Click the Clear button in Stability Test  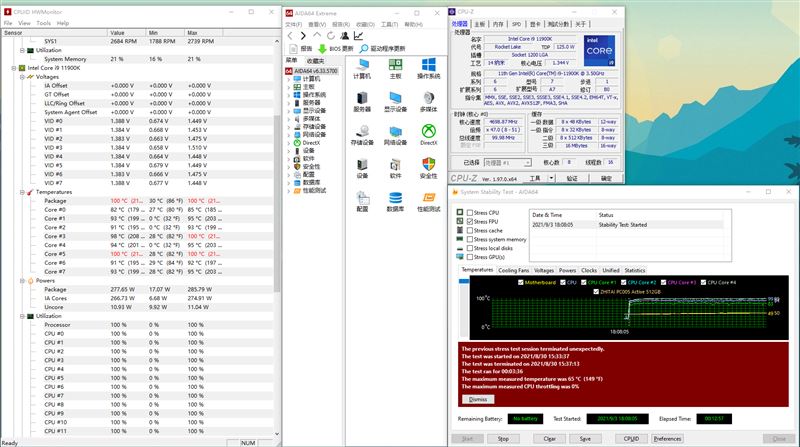point(549,439)
